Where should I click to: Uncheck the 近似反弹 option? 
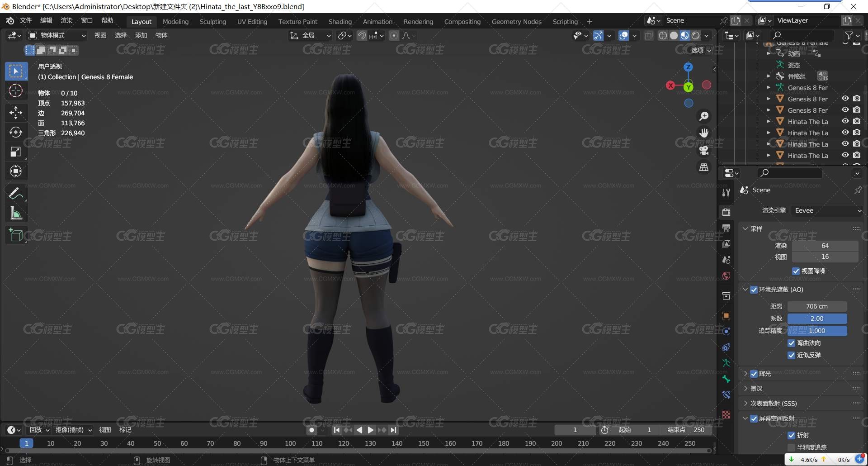click(x=792, y=355)
